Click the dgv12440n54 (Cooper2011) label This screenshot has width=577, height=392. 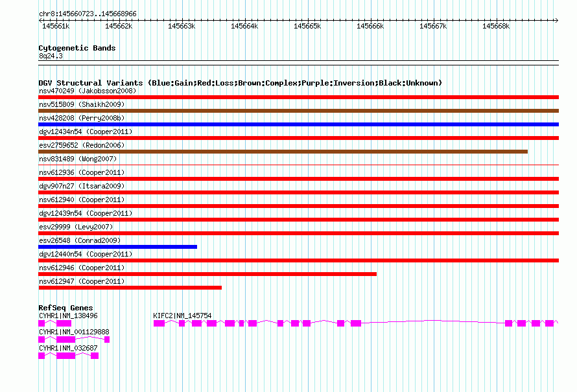click(x=86, y=254)
